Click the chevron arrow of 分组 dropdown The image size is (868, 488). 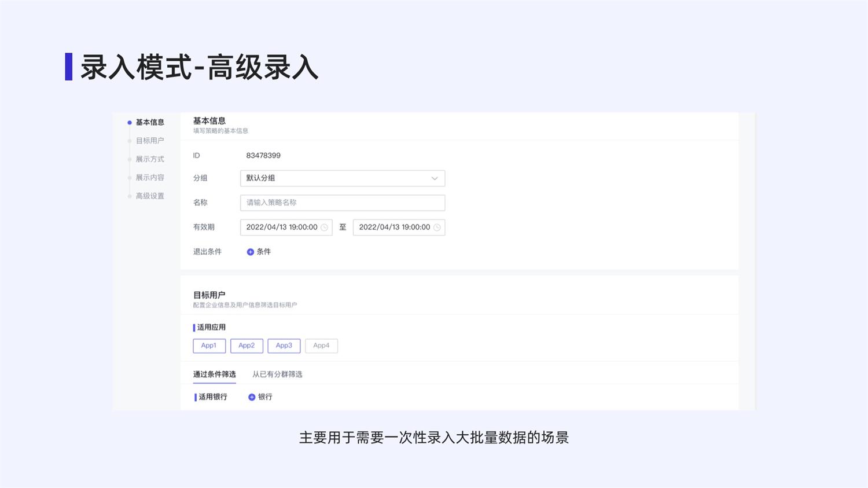[x=435, y=178]
